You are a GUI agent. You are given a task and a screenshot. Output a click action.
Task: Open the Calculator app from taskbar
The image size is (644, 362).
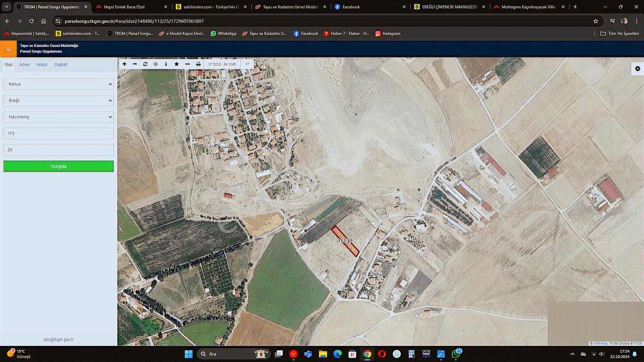tap(411, 354)
